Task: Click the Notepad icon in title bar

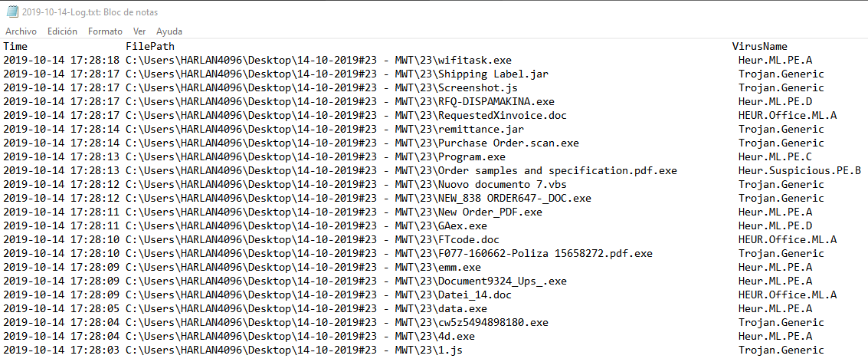Action: (x=11, y=12)
